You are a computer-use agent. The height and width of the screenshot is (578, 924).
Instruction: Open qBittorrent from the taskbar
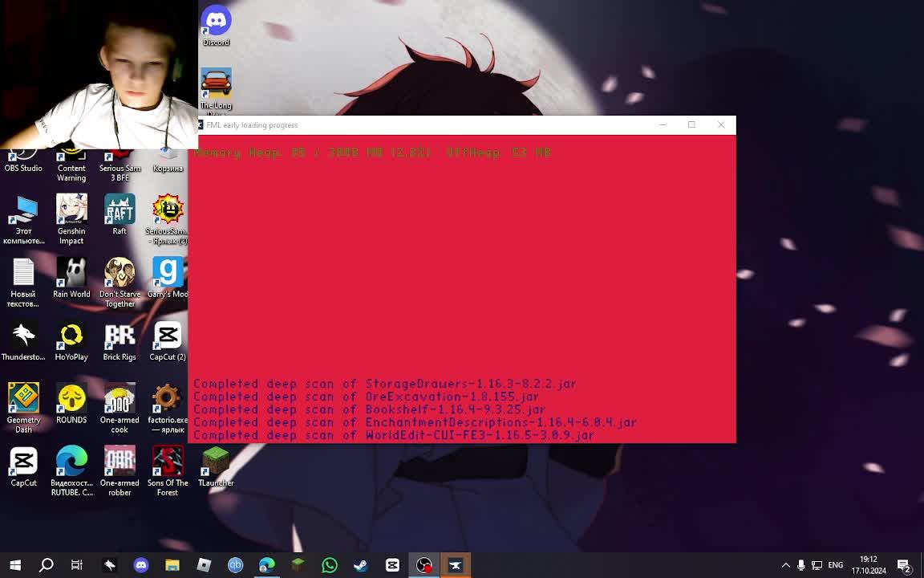[x=235, y=566]
